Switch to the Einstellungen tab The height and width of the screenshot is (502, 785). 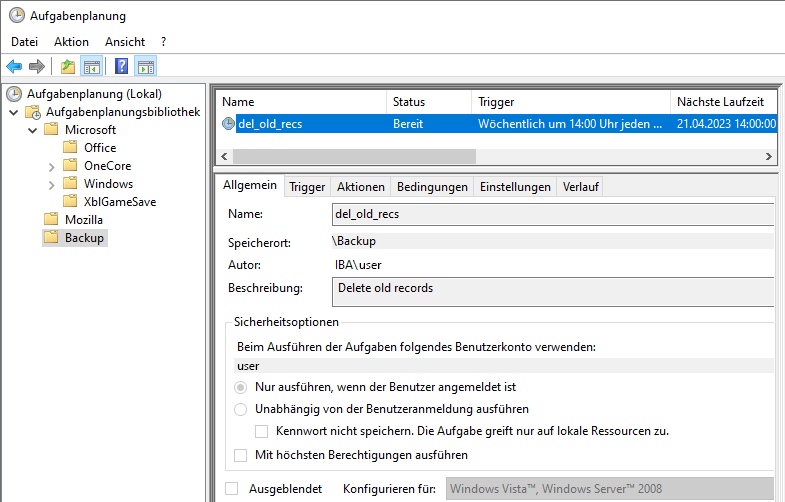[x=515, y=187]
